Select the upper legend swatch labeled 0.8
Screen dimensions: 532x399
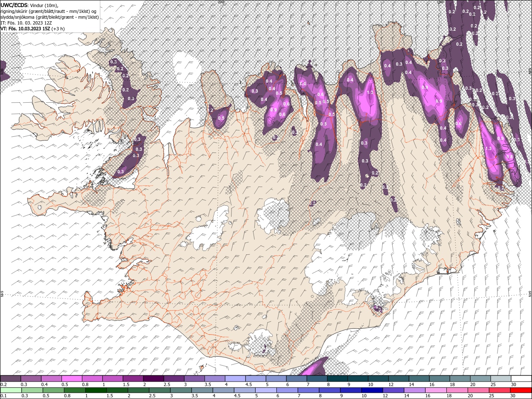point(92,378)
